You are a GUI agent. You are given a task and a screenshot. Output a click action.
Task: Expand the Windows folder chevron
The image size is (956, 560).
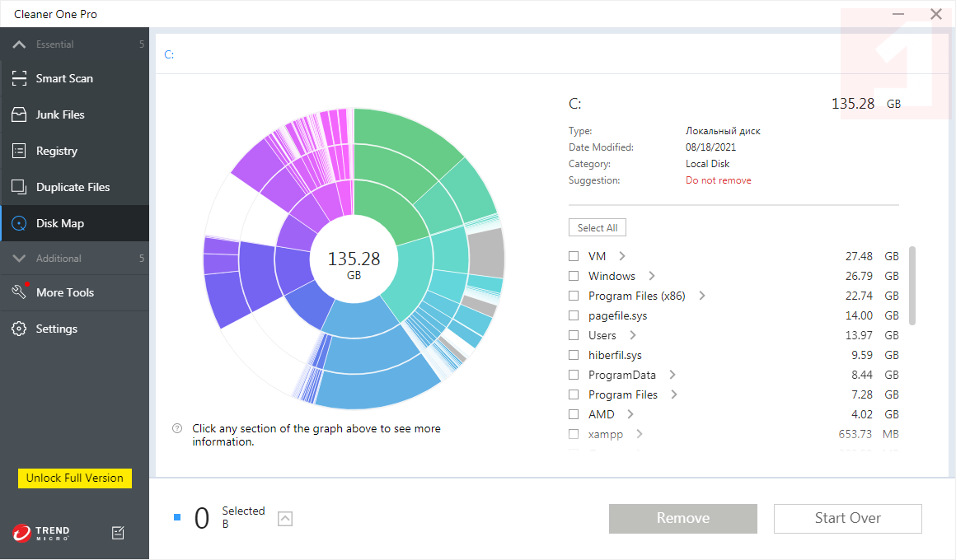point(651,276)
